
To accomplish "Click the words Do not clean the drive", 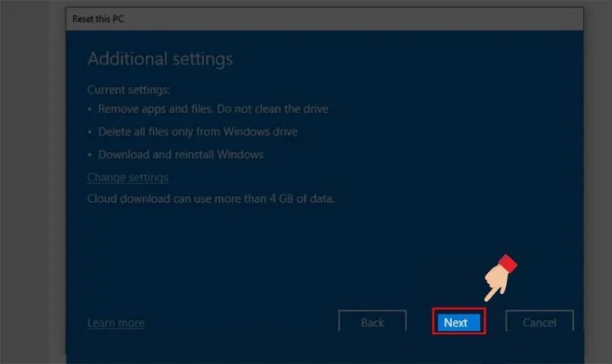I will (278, 109).
